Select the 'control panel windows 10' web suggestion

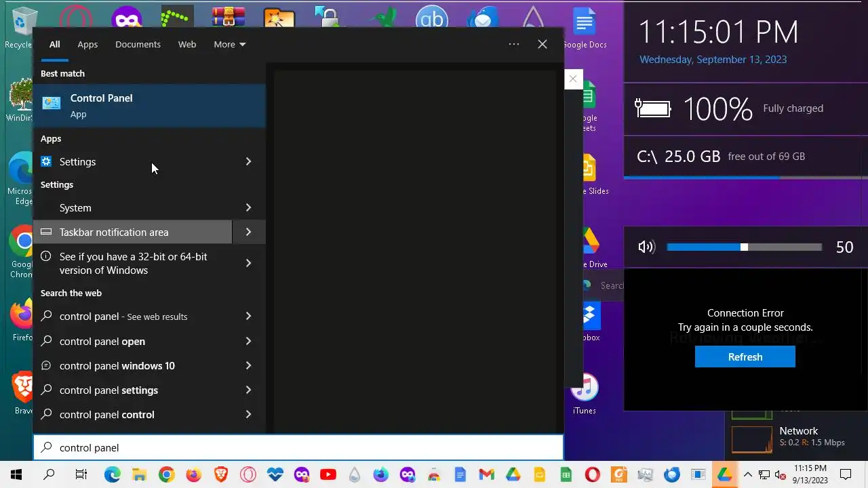(x=133, y=365)
